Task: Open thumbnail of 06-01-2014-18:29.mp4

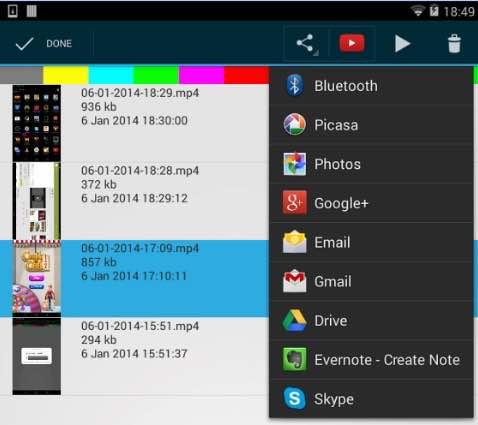Action: 37,123
